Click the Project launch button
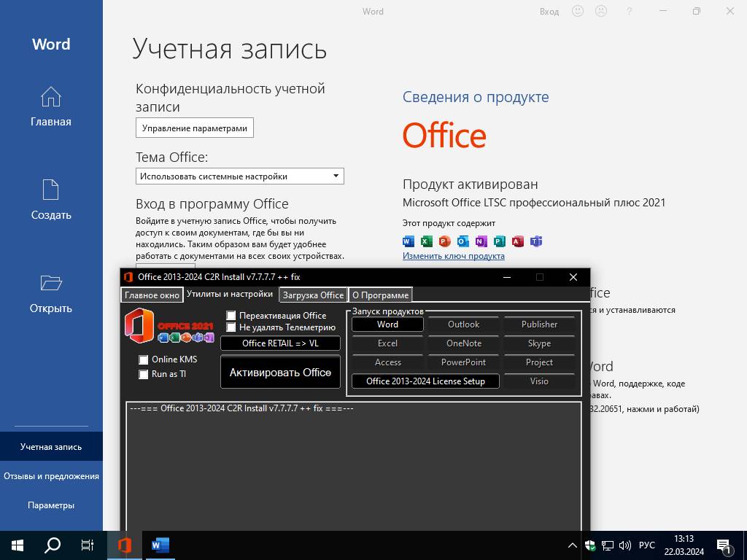This screenshot has width=747, height=560. tap(539, 362)
